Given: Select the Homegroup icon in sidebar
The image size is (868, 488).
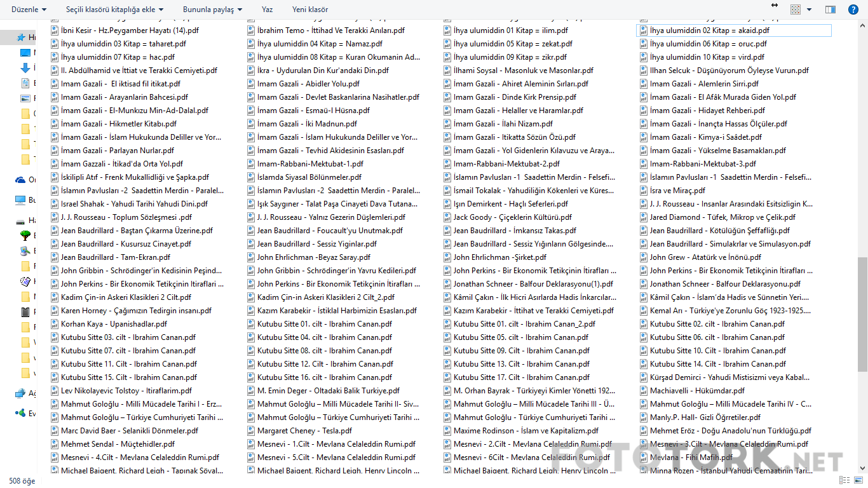Looking at the screenshot, I should [20, 413].
